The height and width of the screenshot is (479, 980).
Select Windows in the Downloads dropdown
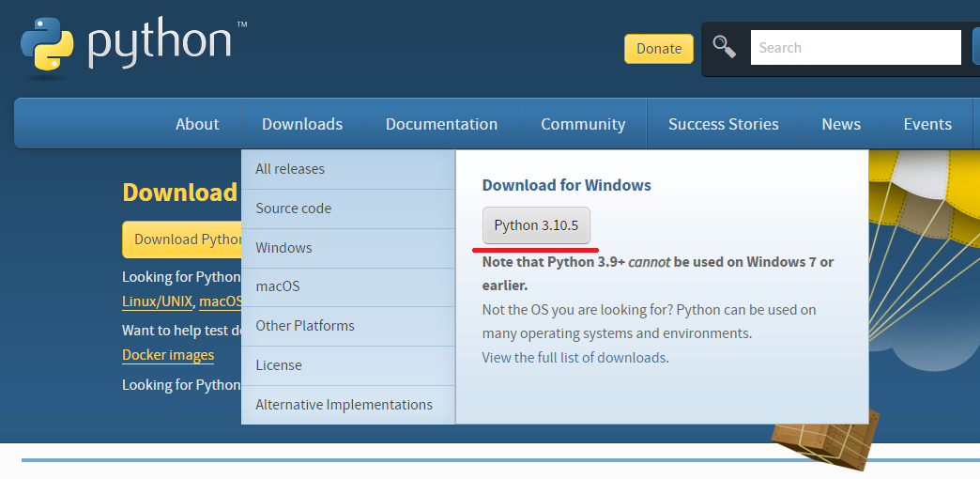tap(348, 248)
